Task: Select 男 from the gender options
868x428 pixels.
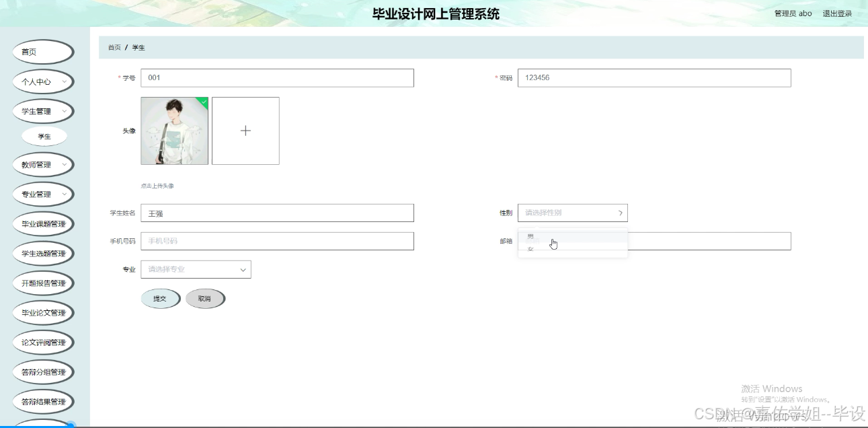Action: point(530,236)
